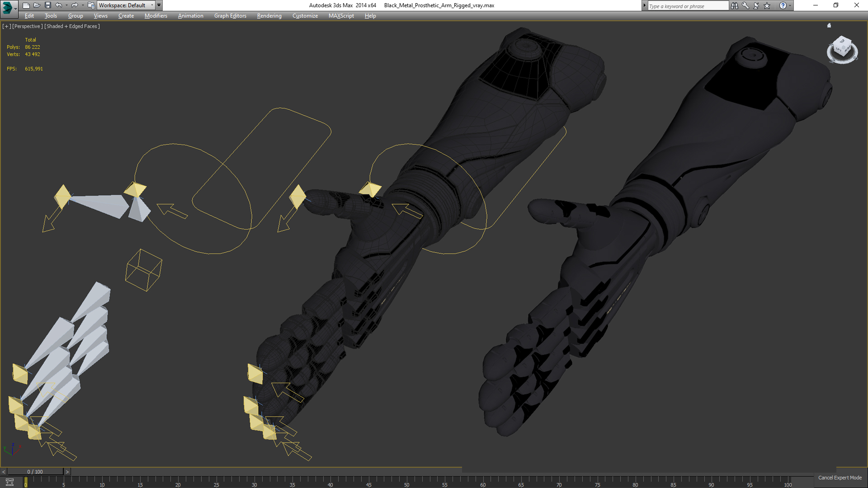Click the Perspective viewport label
Viewport: 868px width, 488px height.
[x=28, y=26]
